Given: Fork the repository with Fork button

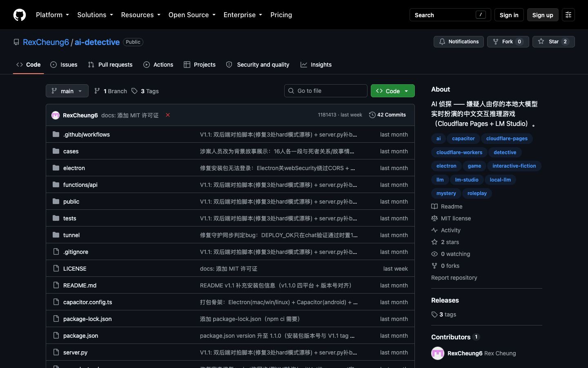Looking at the screenshot, I should 508,42.
